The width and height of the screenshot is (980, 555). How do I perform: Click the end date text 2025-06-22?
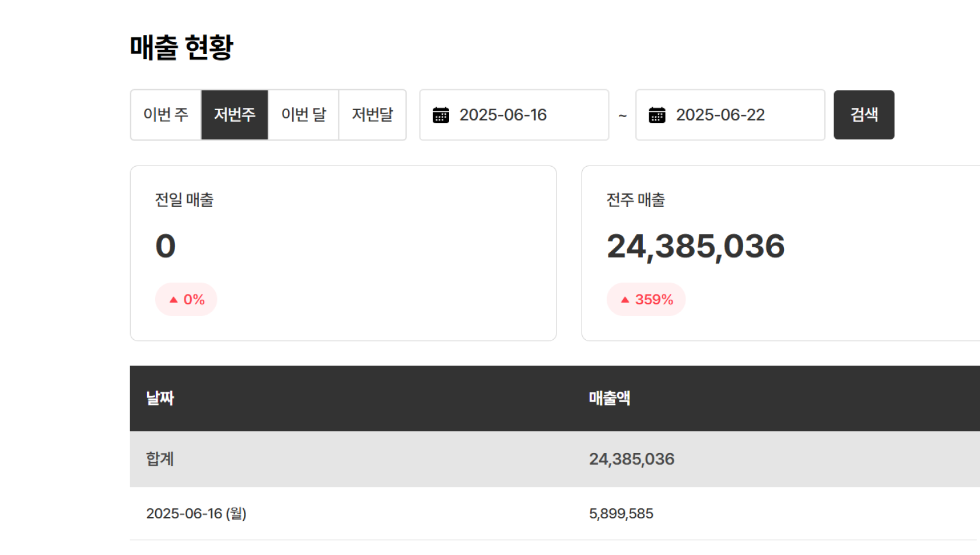point(720,115)
